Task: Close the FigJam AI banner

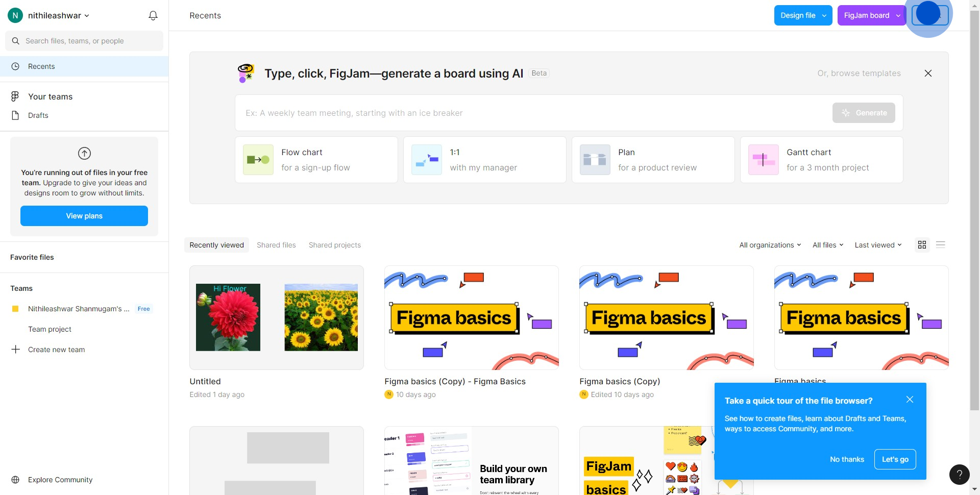Action: [x=928, y=73]
